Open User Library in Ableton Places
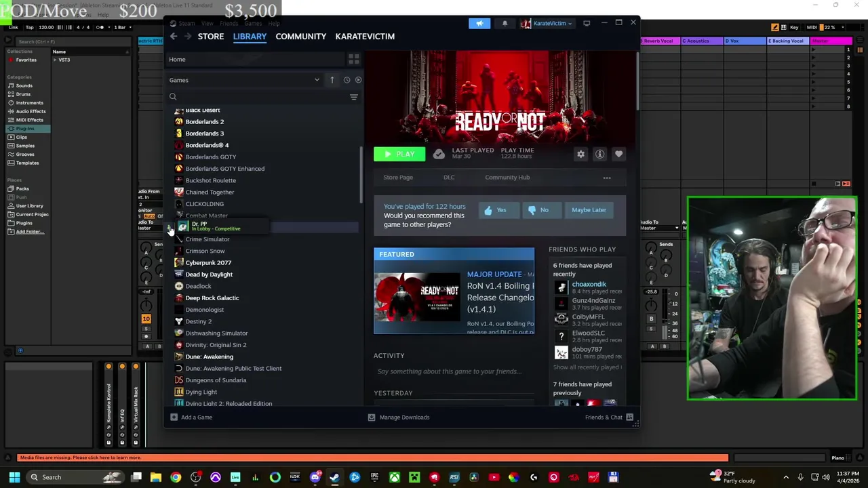 click(29, 206)
